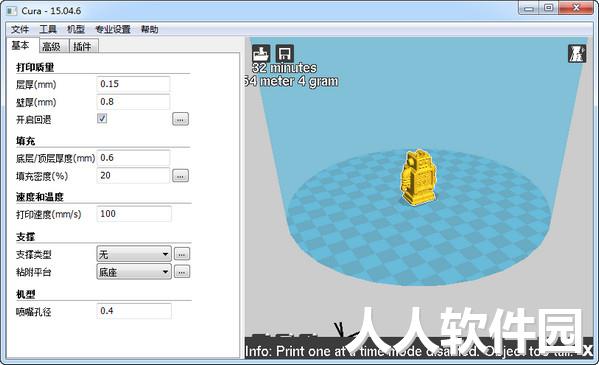Expand the 粘附平台 dropdown
The image size is (599, 365).
[134, 272]
